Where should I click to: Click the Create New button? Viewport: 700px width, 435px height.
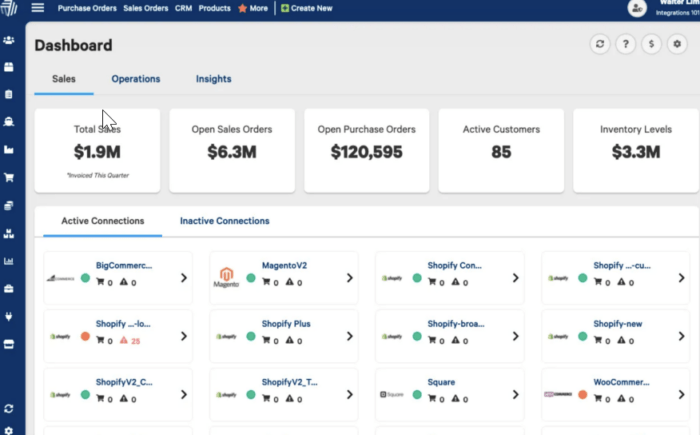tap(315, 8)
